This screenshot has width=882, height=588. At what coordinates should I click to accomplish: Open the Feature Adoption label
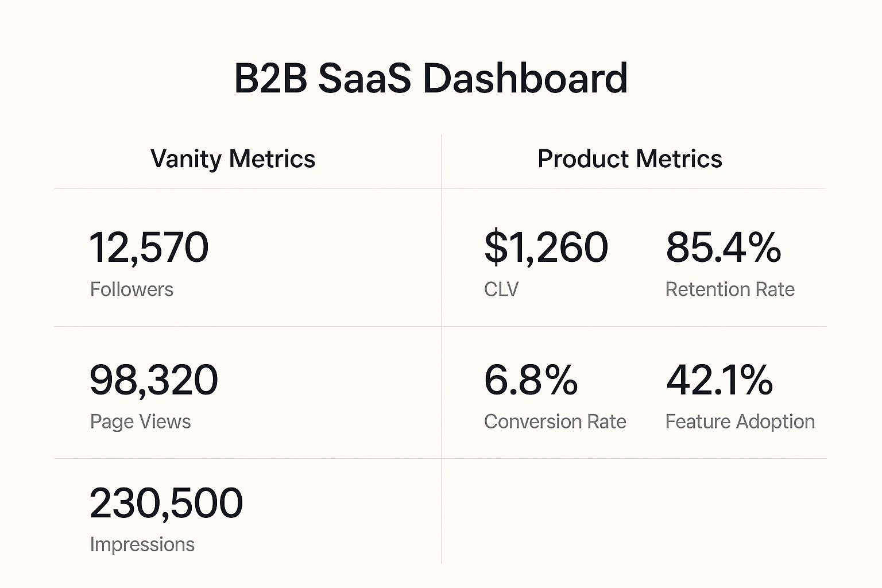[x=740, y=421]
